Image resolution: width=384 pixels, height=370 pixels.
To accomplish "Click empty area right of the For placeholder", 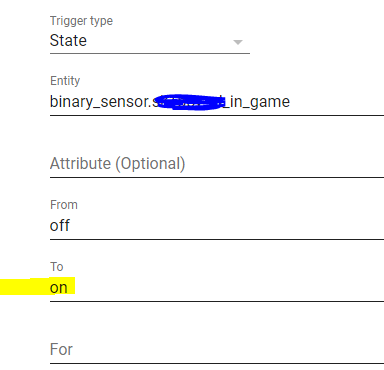I will click(228, 350).
